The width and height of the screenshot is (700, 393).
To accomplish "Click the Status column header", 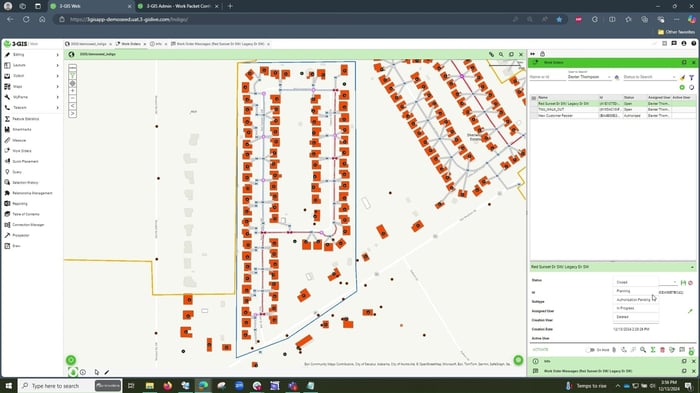I will coord(634,97).
